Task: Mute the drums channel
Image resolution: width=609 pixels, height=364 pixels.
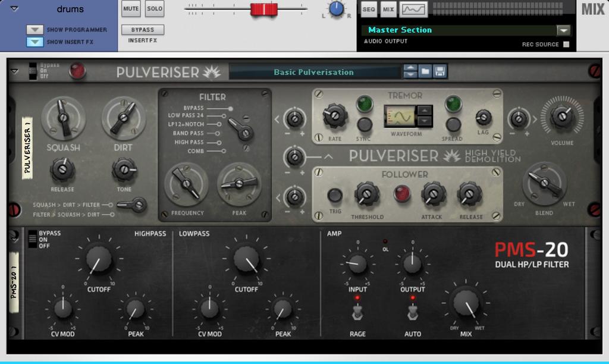Action: pyautogui.click(x=131, y=8)
